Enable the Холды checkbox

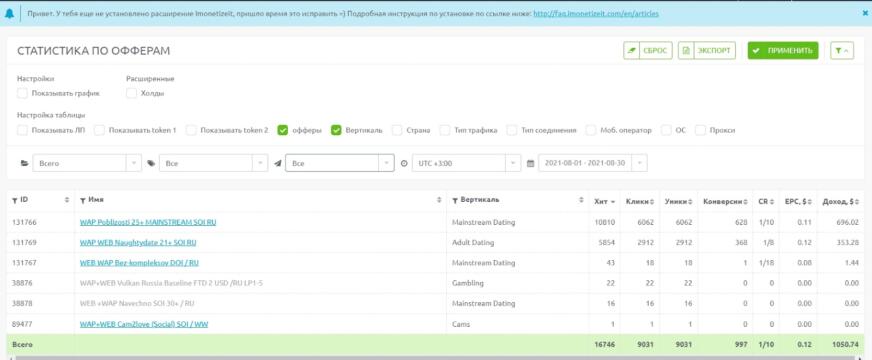(x=131, y=93)
